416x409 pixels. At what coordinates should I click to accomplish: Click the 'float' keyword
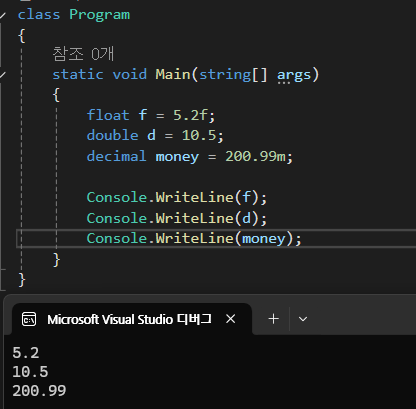pyautogui.click(x=108, y=115)
